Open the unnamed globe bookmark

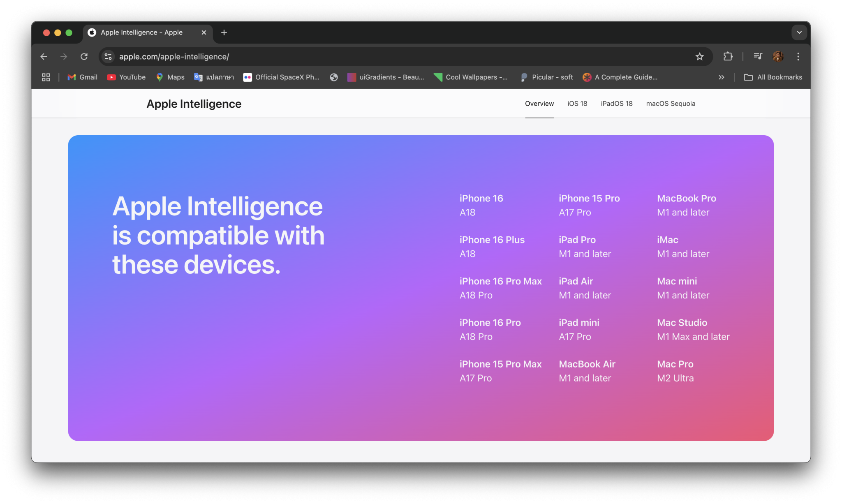[334, 77]
